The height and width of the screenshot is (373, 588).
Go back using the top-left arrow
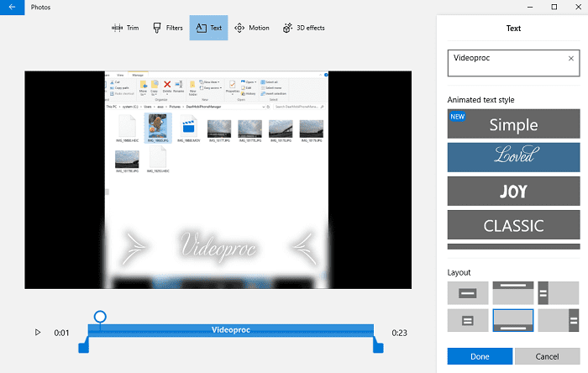(12, 7)
